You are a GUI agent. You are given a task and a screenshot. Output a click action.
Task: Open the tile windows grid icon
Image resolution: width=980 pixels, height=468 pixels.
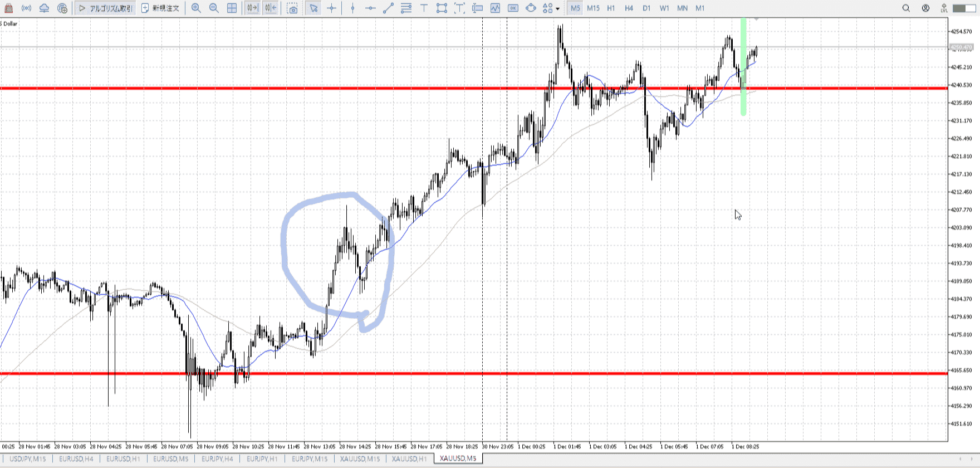(x=232, y=8)
